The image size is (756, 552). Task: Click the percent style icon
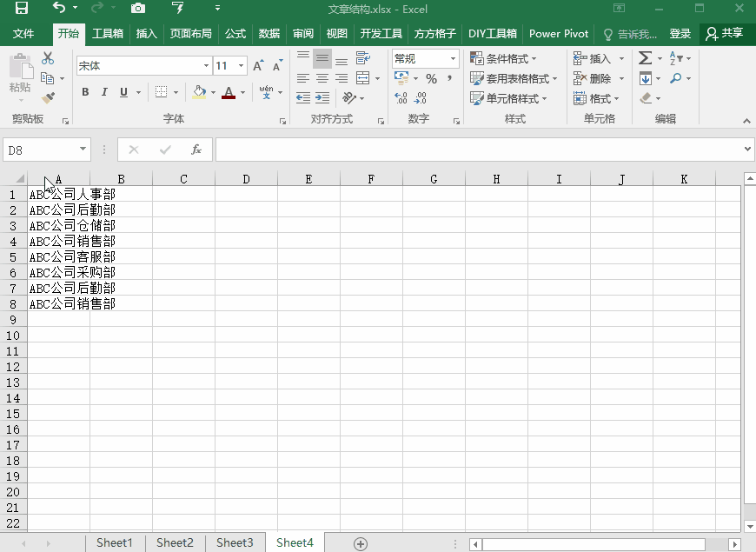(x=431, y=78)
